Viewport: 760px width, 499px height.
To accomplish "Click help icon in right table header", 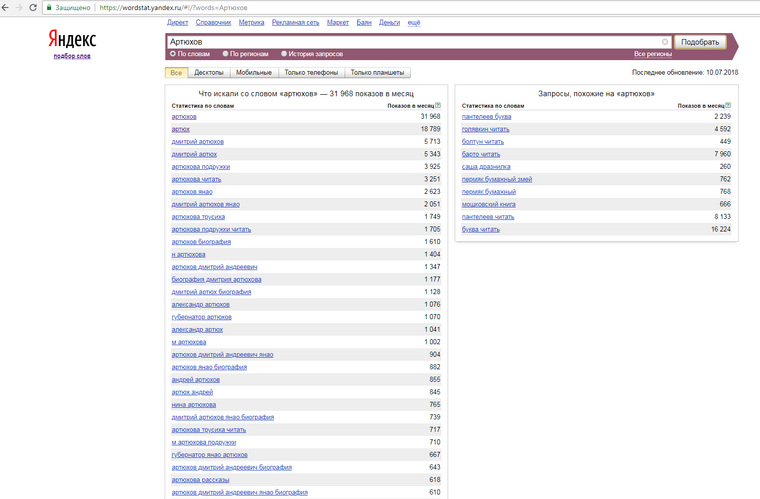I will click(728, 105).
